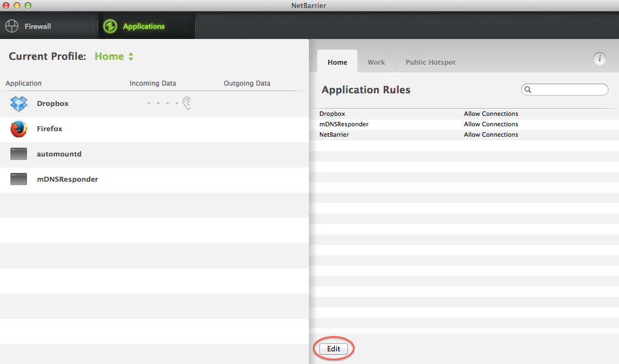Switch to the Applications tab

coord(146,26)
